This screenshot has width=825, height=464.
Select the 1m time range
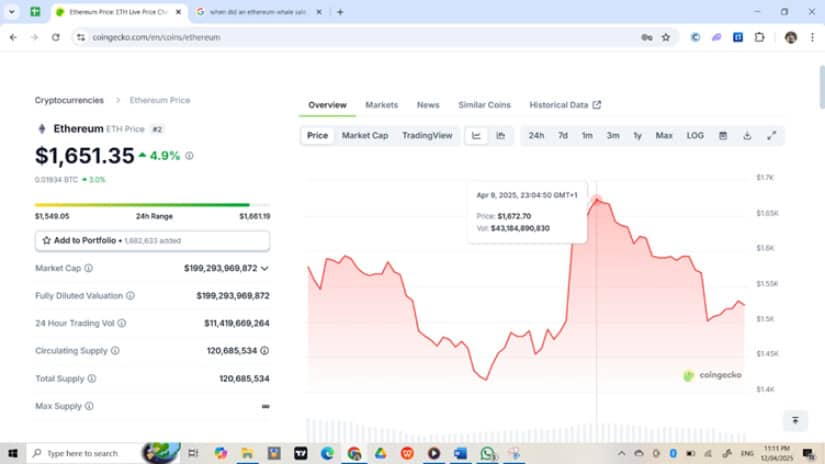587,136
